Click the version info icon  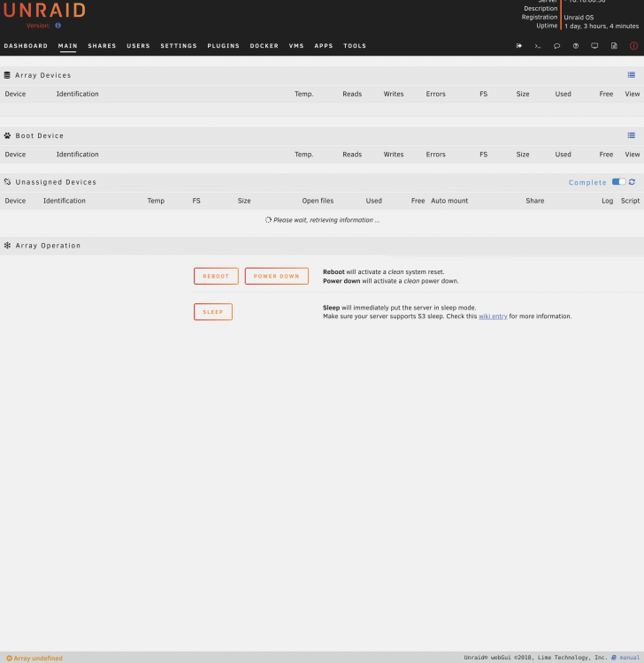pyautogui.click(x=58, y=26)
